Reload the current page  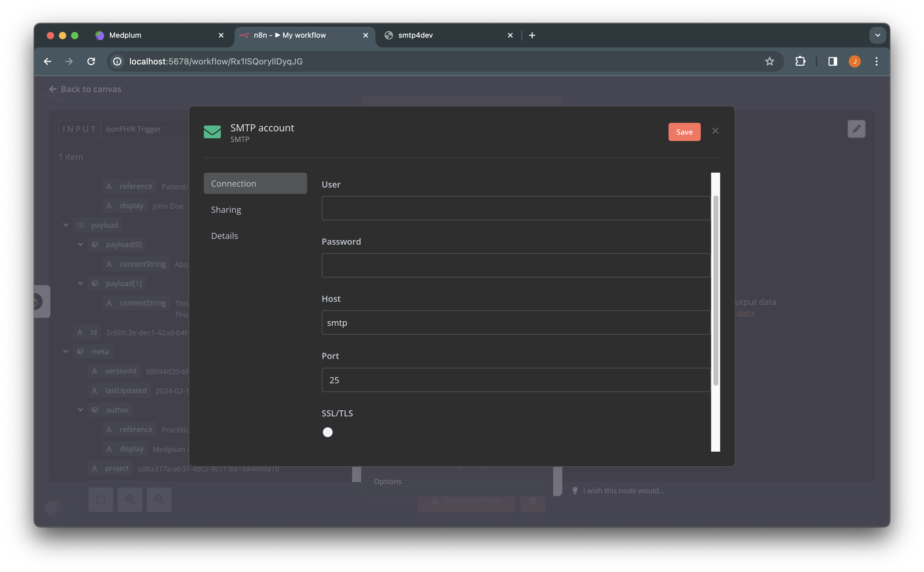91,61
